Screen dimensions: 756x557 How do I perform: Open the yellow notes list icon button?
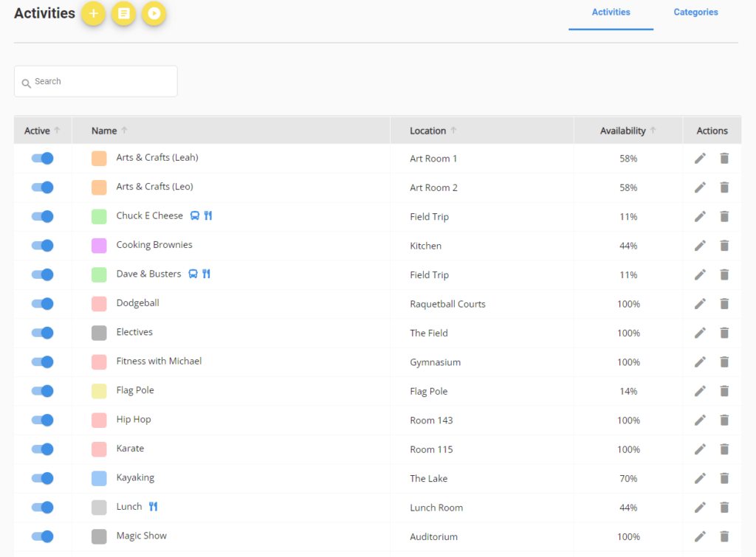coord(123,13)
